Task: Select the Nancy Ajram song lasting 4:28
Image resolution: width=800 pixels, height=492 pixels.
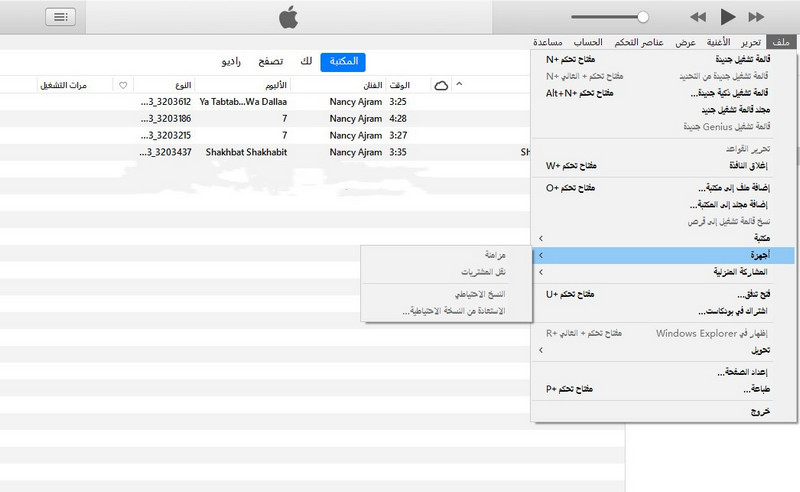Action: click(265, 118)
